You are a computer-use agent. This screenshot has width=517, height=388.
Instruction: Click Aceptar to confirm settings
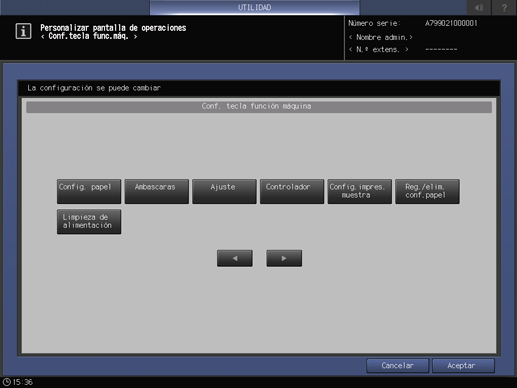pos(463,366)
